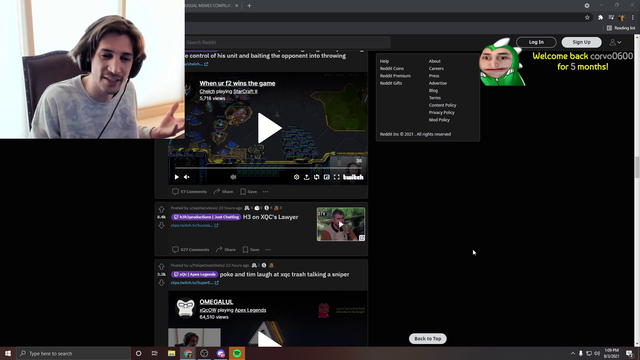Play the StarCraft II clip with small play button
The width and height of the screenshot is (640, 360).
176,177
